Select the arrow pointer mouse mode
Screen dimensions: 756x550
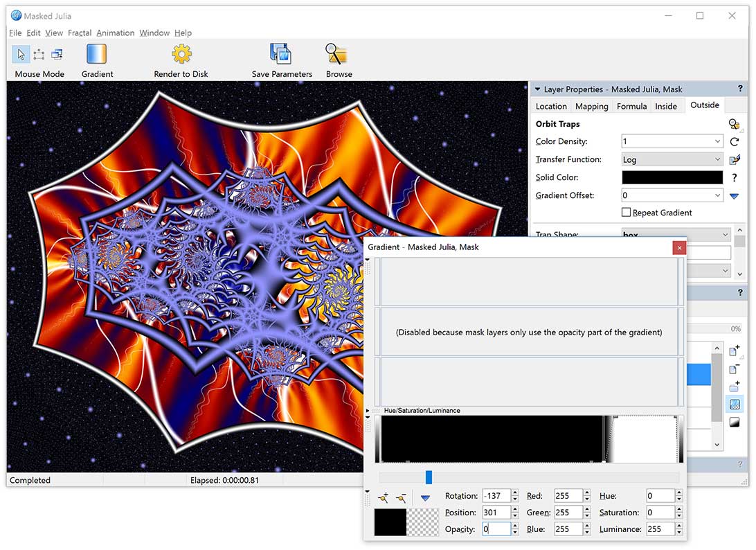pyautogui.click(x=21, y=54)
